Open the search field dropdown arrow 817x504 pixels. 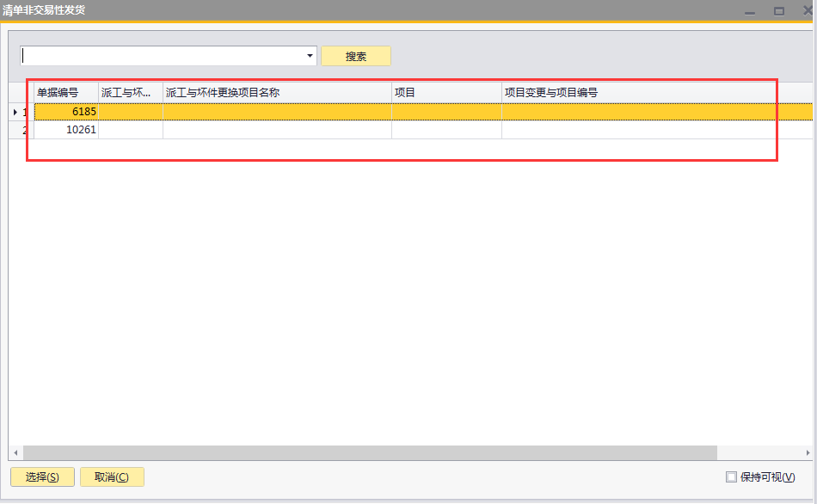pyautogui.click(x=310, y=56)
